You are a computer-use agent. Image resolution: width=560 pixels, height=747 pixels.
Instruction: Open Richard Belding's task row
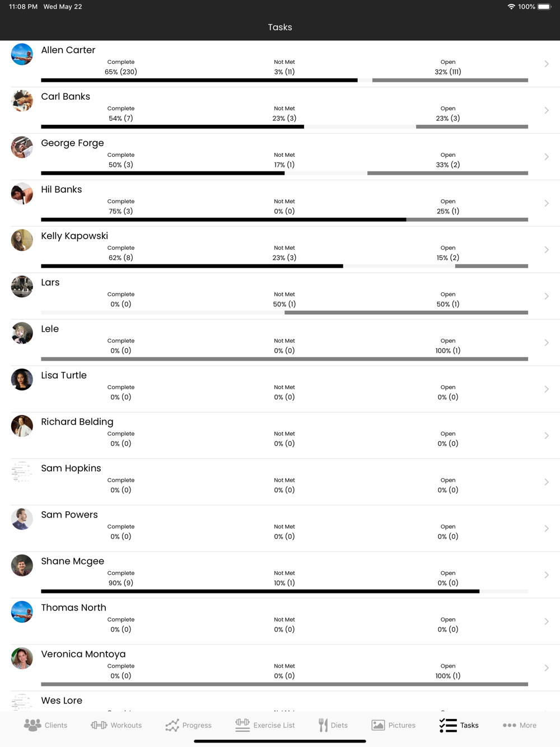pyautogui.click(x=280, y=436)
